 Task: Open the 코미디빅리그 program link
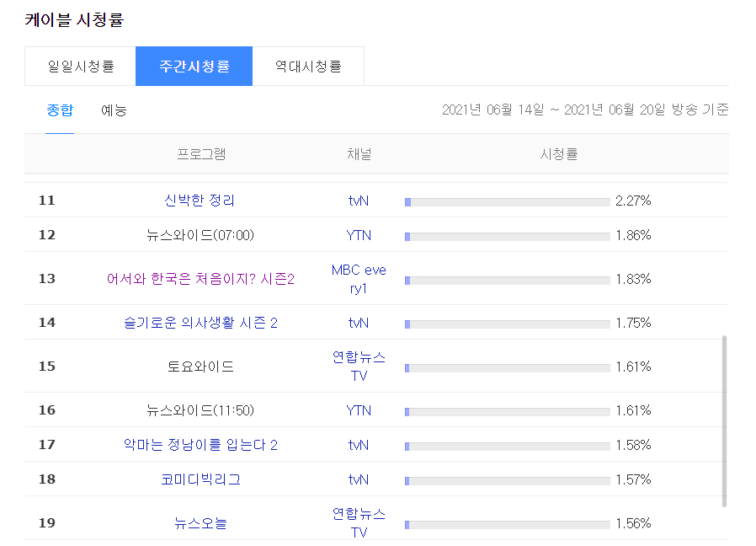(x=200, y=479)
